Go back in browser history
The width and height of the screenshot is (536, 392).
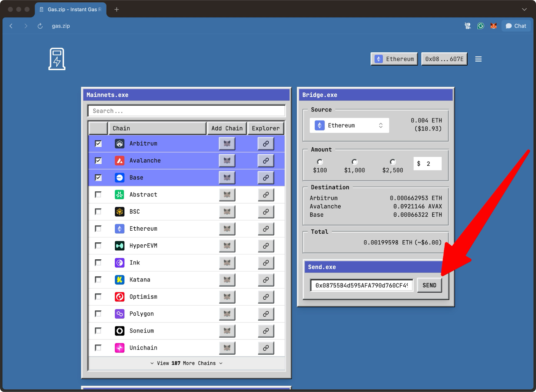(x=11, y=26)
